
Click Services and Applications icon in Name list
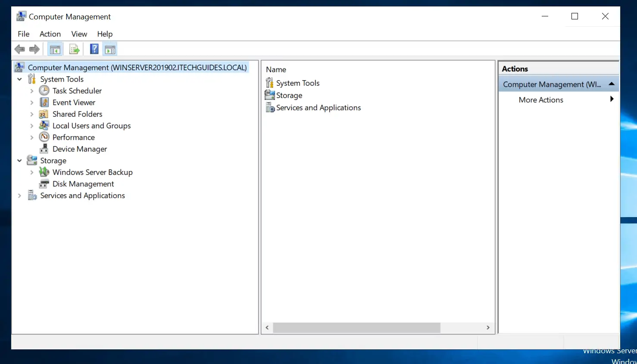270,107
